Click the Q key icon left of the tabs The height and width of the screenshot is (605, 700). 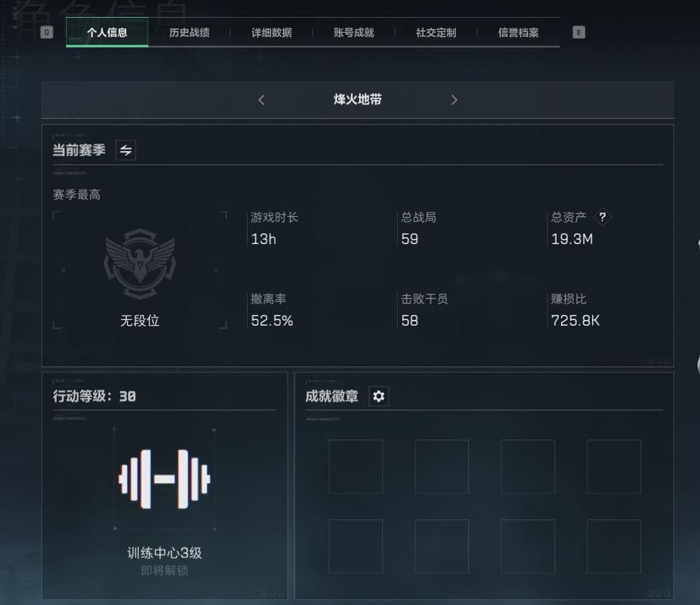[x=47, y=32]
